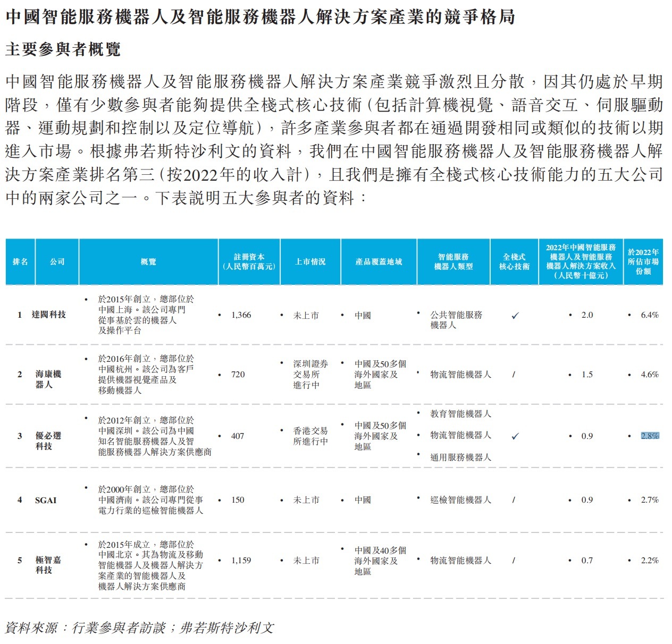
Task: Click company name 優必選科技
Action: point(48,441)
